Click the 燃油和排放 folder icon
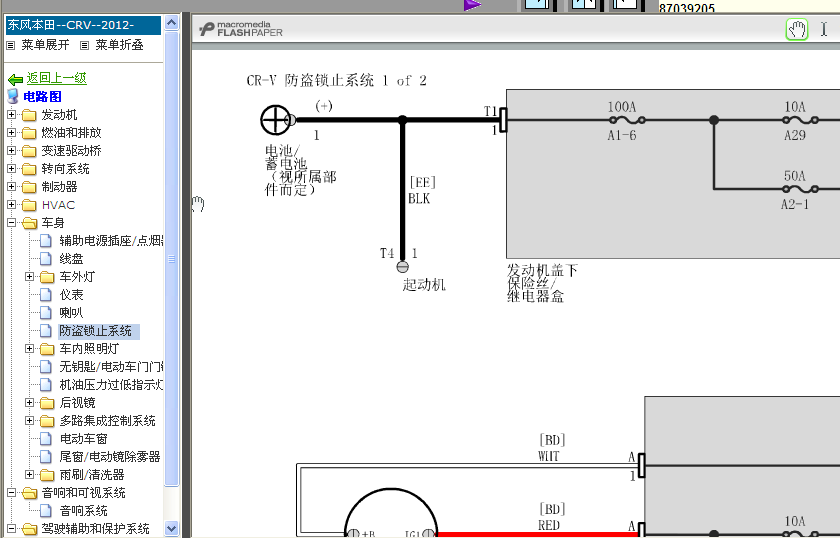This screenshot has width=840, height=538. (x=29, y=133)
